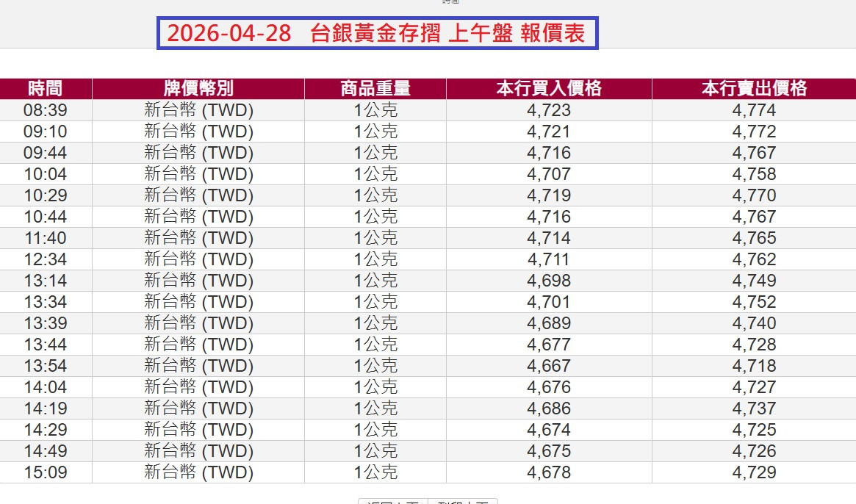Screen dimensions: 856x504
Task: Select the 13:54 time cell
Action: (46, 366)
